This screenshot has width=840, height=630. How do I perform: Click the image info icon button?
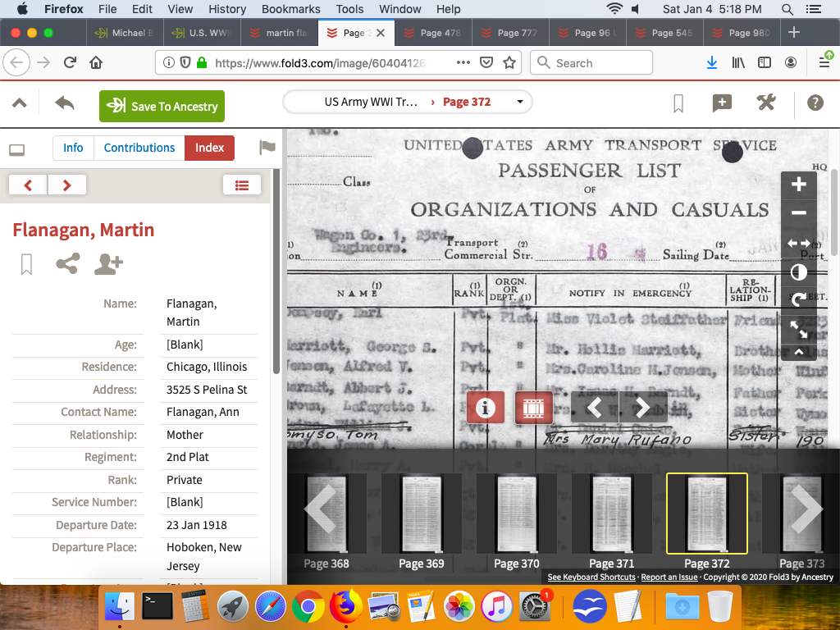486,408
